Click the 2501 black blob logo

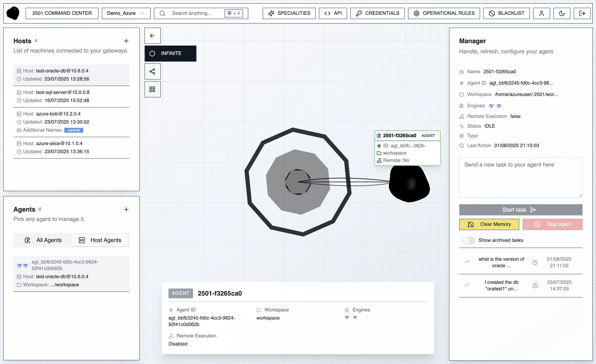click(x=13, y=13)
